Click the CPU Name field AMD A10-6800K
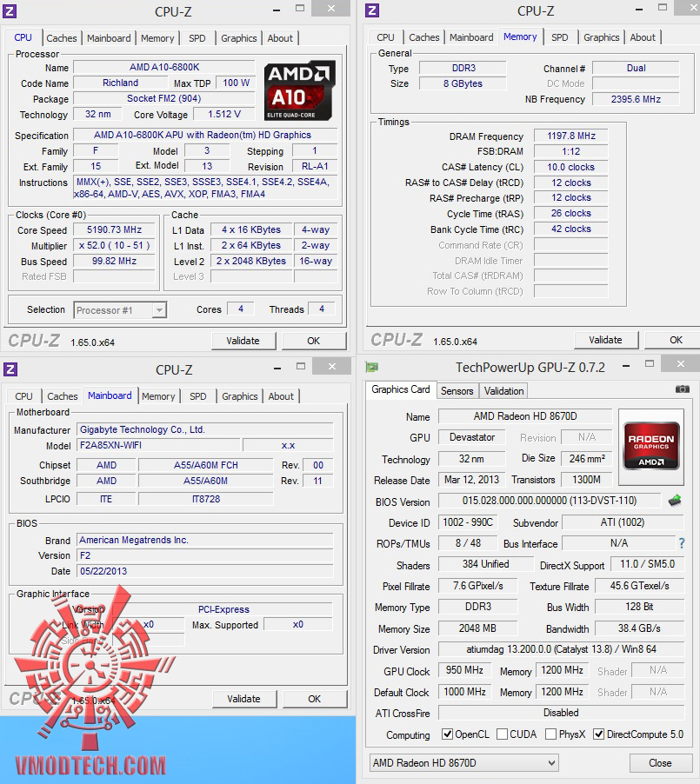Screen dimensions: 700x784 pos(164,67)
